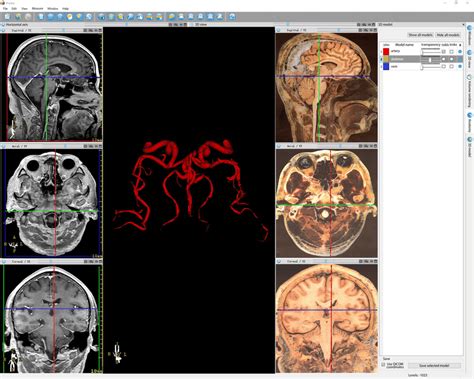The width and height of the screenshot is (474, 379).
Task: Open the Window menu
Action: point(53,8)
